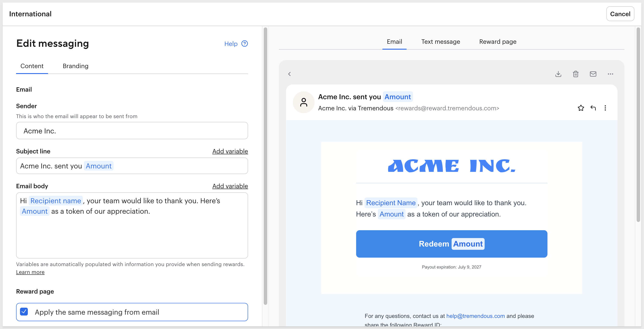Click the Redeem Amount button

click(x=452, y=244)
